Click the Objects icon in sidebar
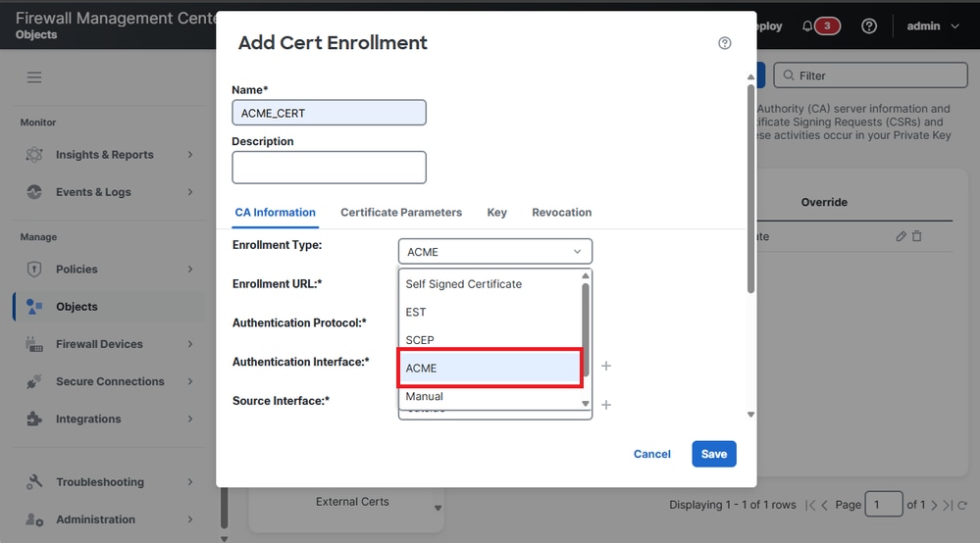Screen dimensions: 980x543 (34, 307)
